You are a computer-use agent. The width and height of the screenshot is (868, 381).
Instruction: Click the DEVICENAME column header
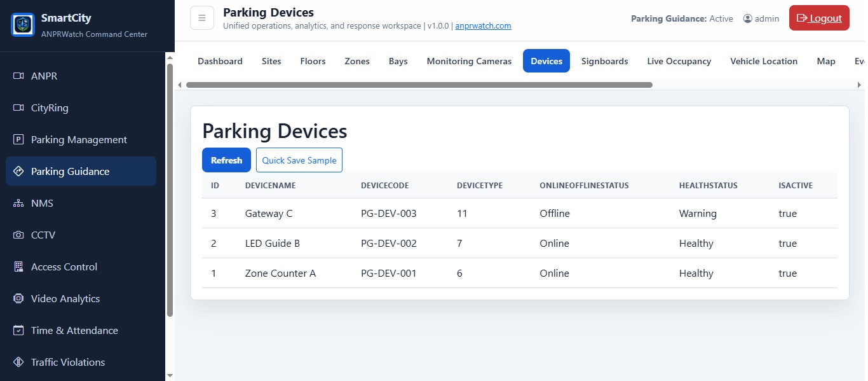point(270,186)
